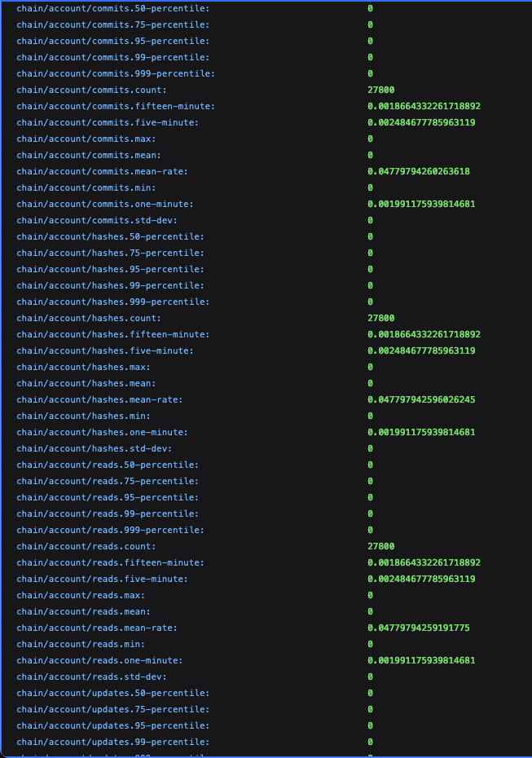This screenshot has width=532, height=758.
Task: Click the reads count value 27800
Action: click(380, 546)
